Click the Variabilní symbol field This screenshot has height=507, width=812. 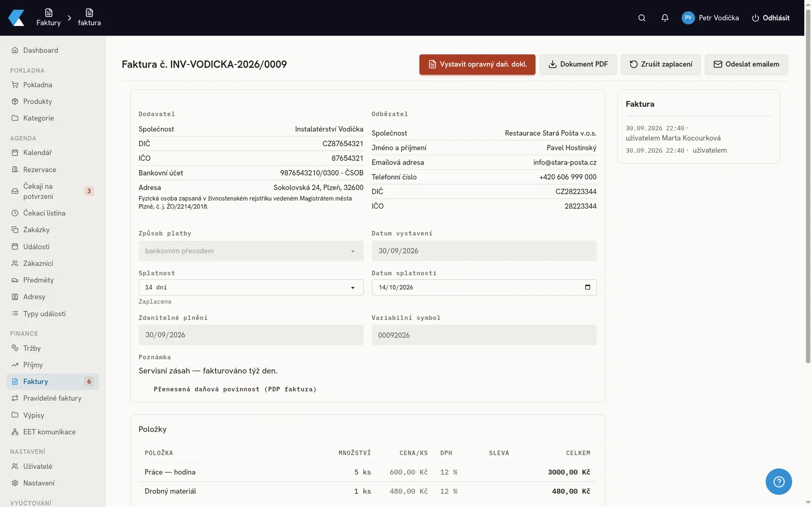tap(484, 335)
